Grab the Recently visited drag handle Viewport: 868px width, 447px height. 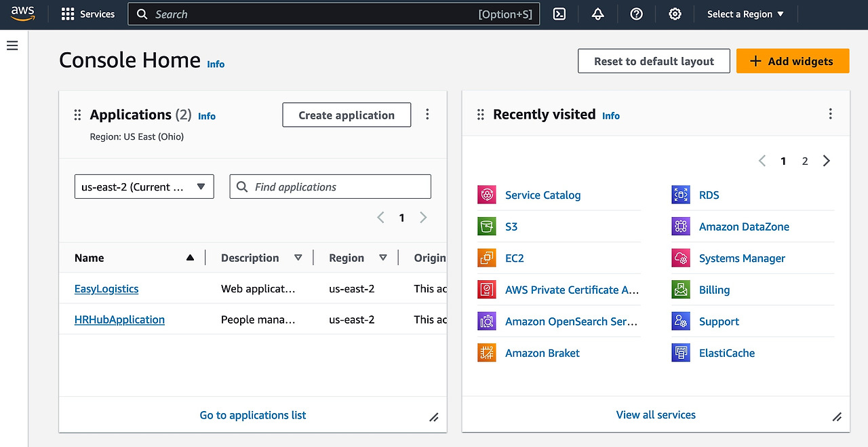tap(481, 115)
